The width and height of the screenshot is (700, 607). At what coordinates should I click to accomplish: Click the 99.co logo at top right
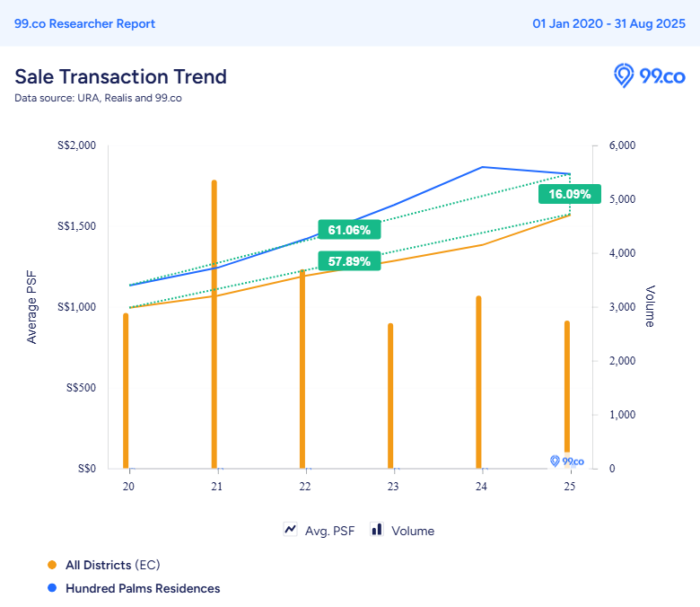coord(649,76)
